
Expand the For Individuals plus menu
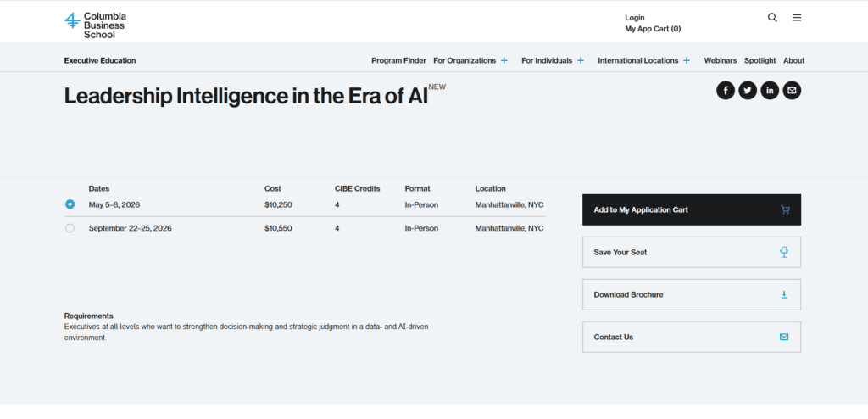coord(580,60)
